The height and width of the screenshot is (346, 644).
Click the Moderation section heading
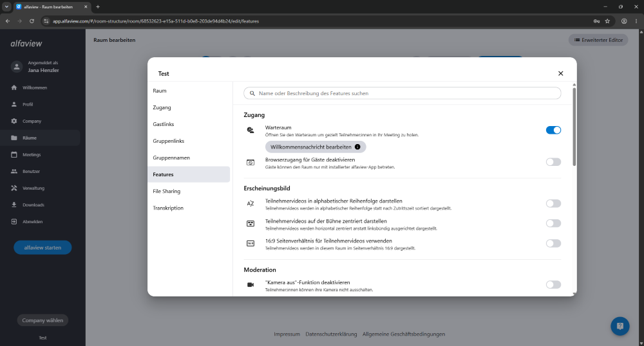(x=260, y=269)
